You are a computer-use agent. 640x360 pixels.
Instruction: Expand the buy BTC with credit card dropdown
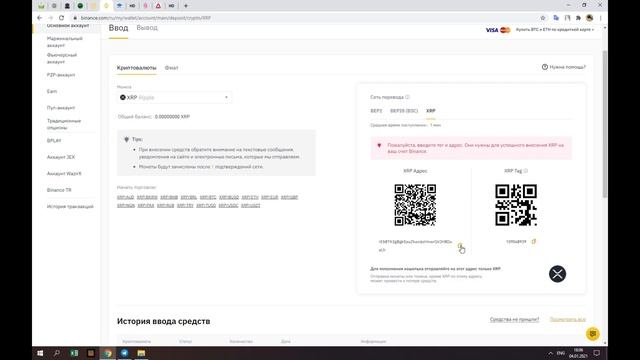(x=555, y=30)
